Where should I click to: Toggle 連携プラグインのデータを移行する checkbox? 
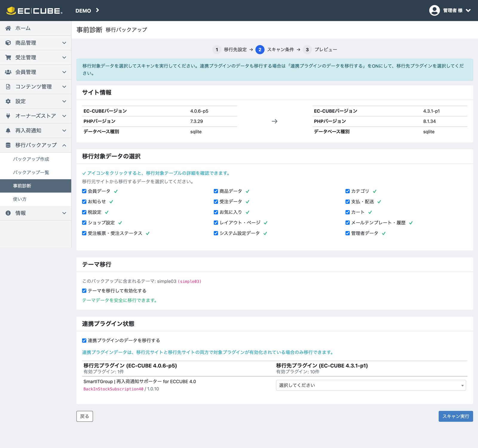(84, 341)
